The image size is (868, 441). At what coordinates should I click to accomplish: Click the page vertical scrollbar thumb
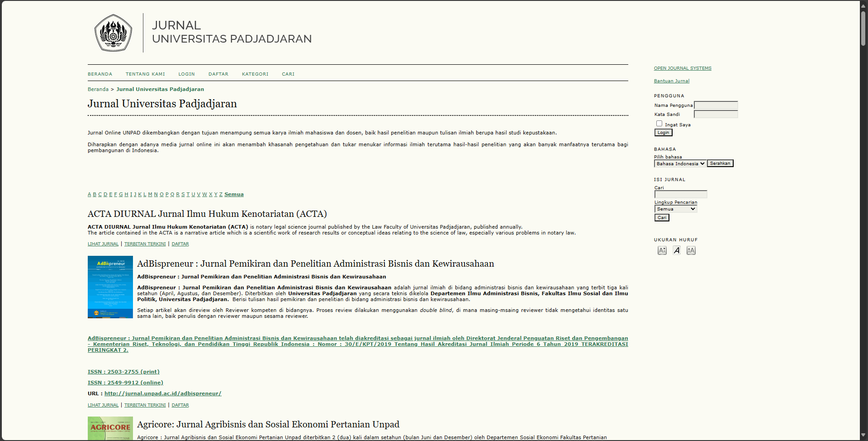point(863,28)
